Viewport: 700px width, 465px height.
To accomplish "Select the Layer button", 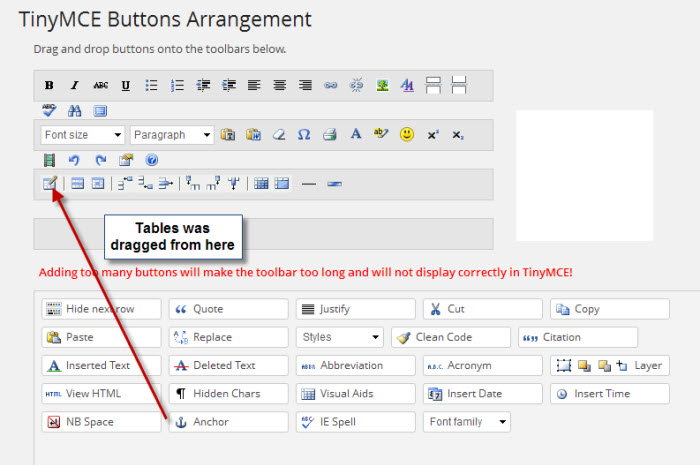I will 610,365.
